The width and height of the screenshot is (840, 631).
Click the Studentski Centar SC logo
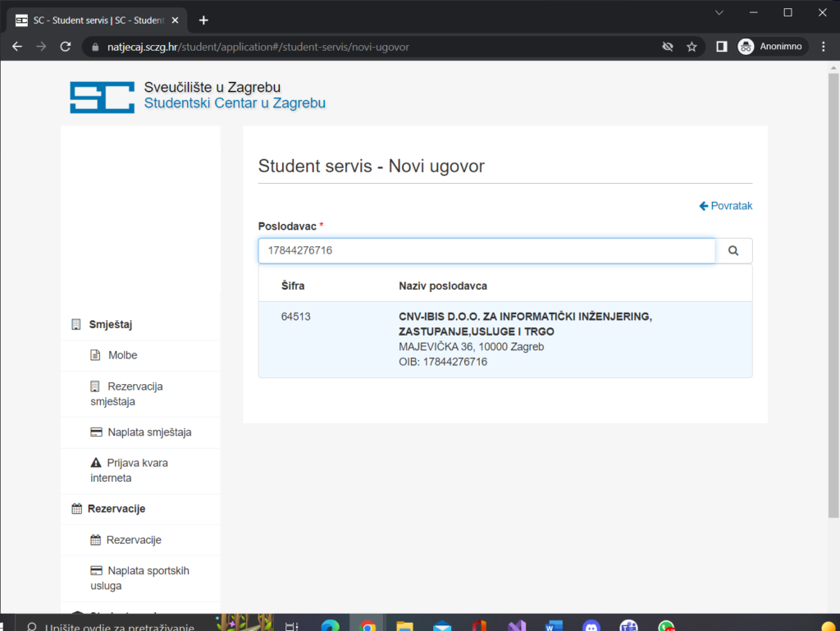click(x=102, y=97)
